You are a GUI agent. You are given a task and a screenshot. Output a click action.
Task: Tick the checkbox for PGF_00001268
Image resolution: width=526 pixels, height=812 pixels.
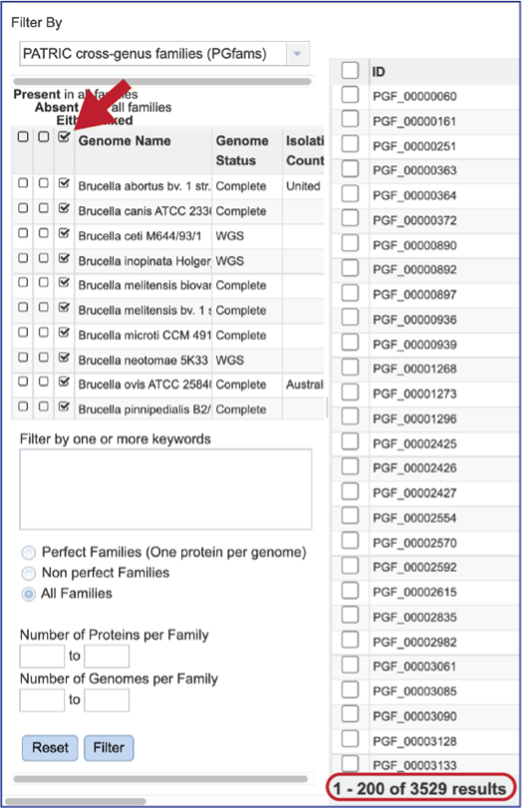pos(350,369)
